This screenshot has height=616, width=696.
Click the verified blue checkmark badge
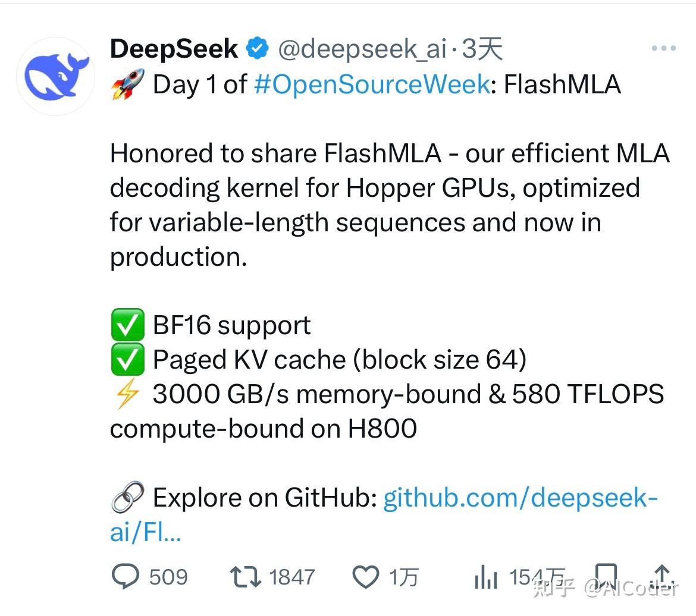point(257,48)
